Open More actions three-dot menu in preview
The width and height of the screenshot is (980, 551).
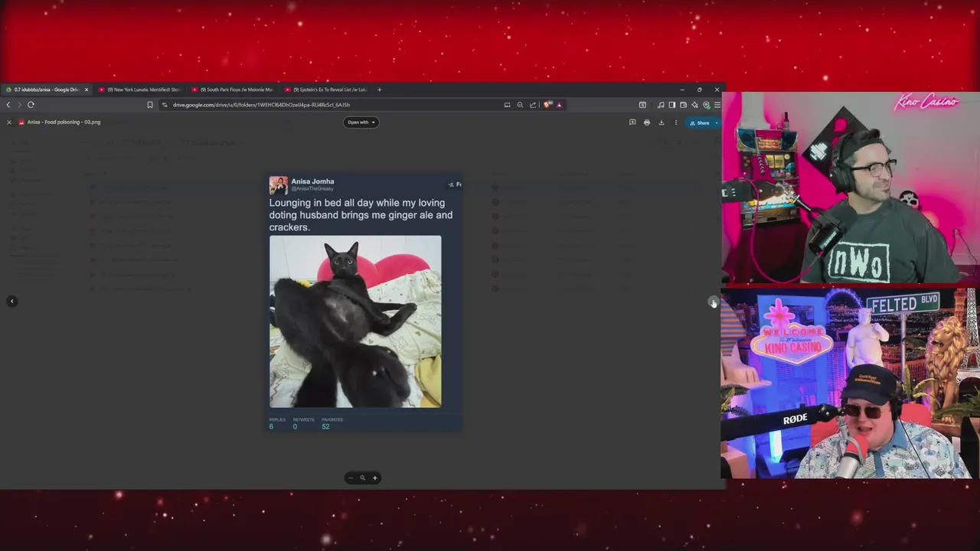675,122
